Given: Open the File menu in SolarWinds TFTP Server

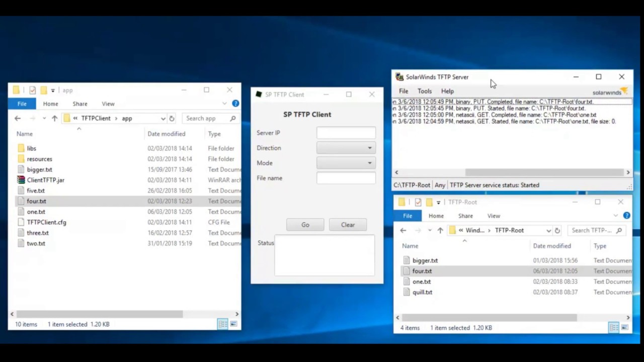Looking at the screenshot, I should coord(404,91).
